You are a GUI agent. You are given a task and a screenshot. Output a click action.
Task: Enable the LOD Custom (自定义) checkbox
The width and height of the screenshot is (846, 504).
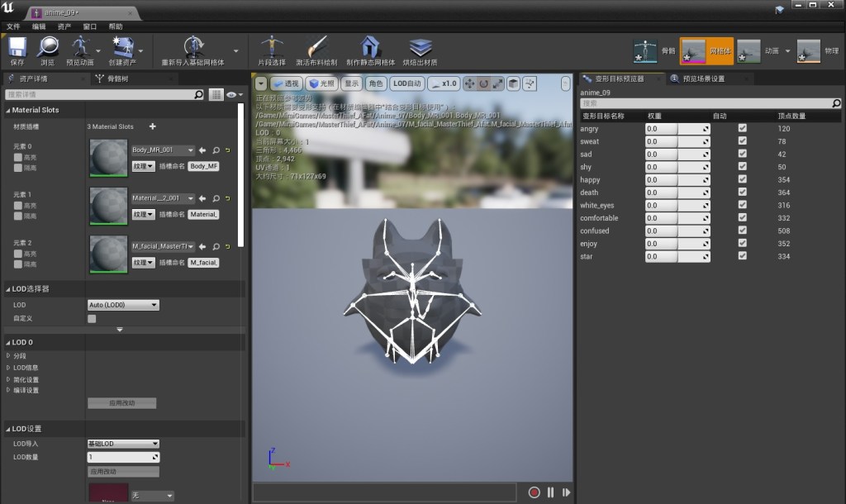pos(92,318)
